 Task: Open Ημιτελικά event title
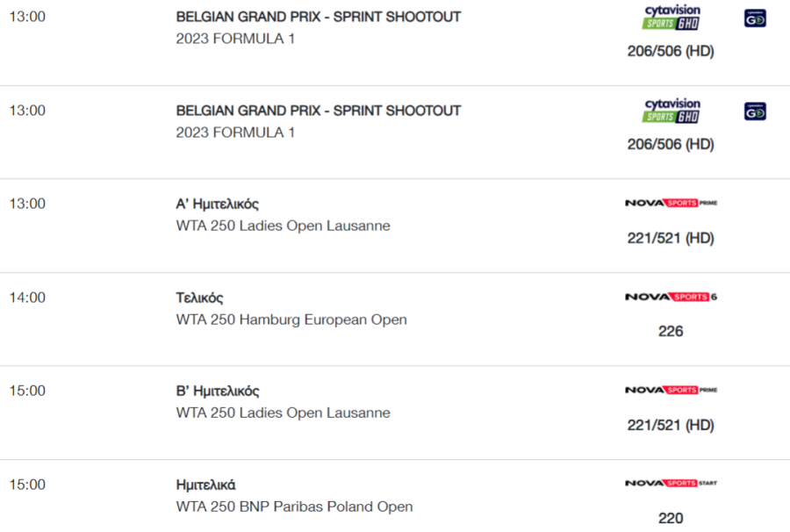tap(205, 485)
